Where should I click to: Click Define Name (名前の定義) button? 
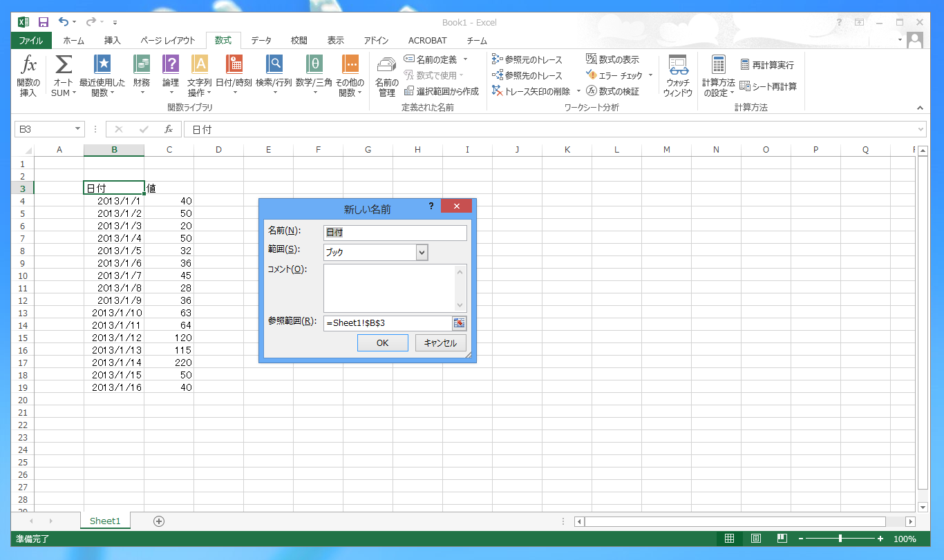(x=430, y=59)
